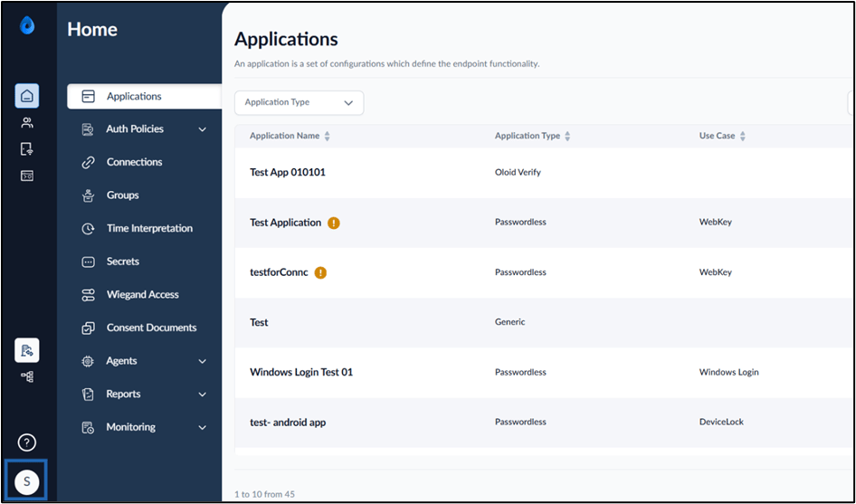The height and width of the screenshot is (504, 856).
Task: Open Reports menu label
Action: coord(123,394)
